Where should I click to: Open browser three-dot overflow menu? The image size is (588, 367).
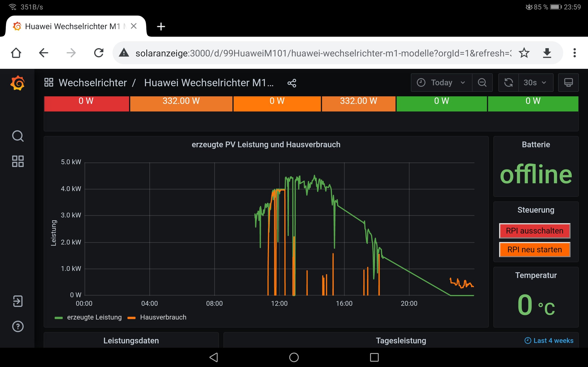(x=574, y=53)
